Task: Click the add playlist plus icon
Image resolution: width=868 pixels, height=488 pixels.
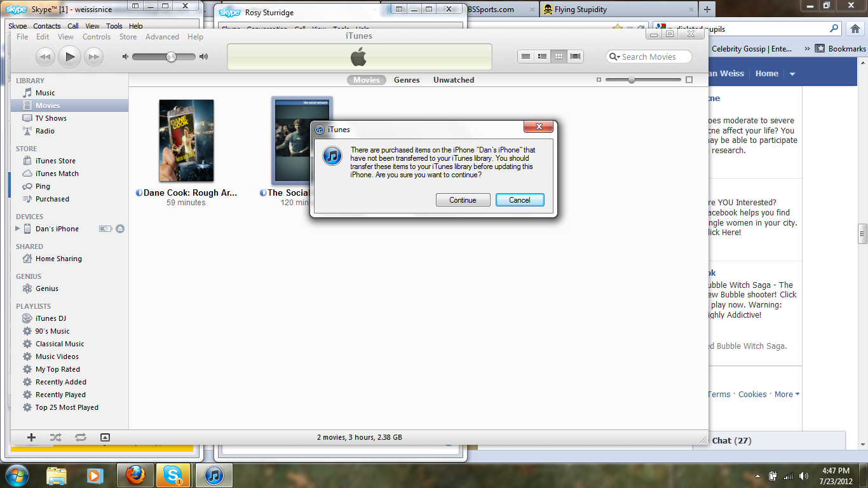Action: (31, 437)
